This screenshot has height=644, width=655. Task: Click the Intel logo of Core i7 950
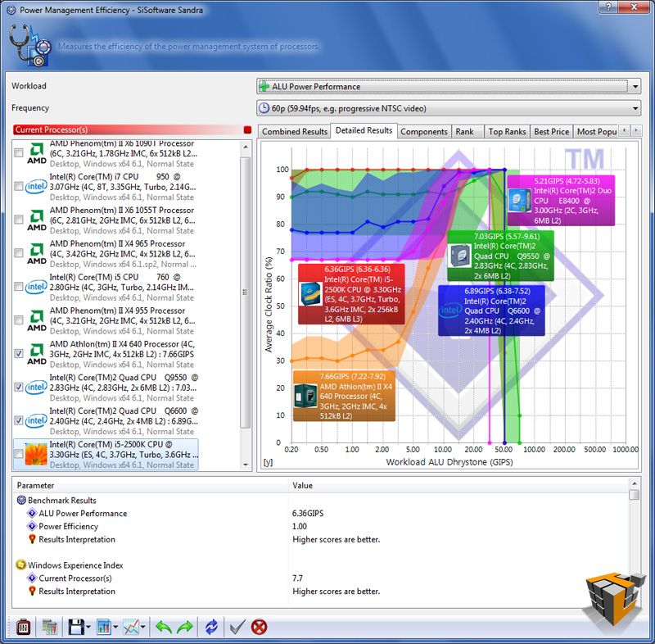[x=36, y=186]
